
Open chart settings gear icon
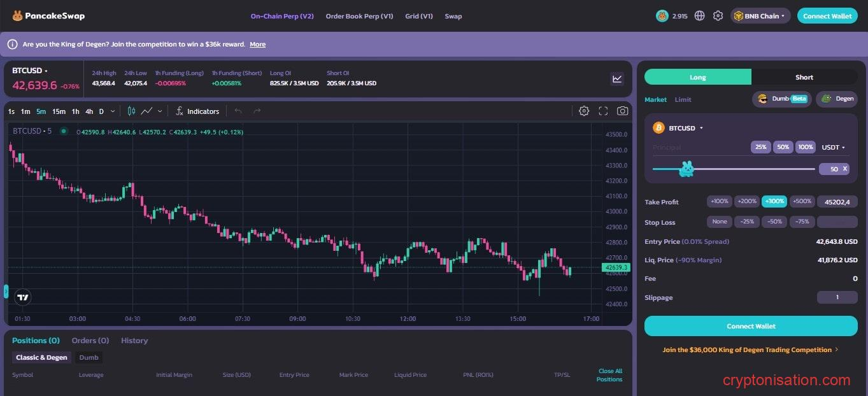583,111
